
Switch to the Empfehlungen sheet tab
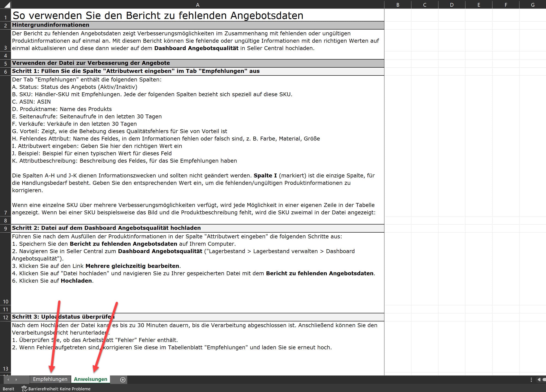click(x=50, y=379)
